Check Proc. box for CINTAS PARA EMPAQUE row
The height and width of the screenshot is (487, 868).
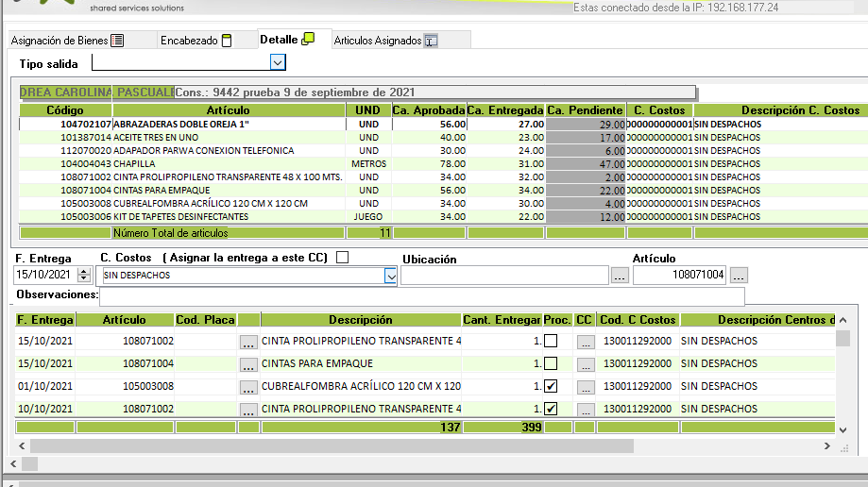(551, 363)
